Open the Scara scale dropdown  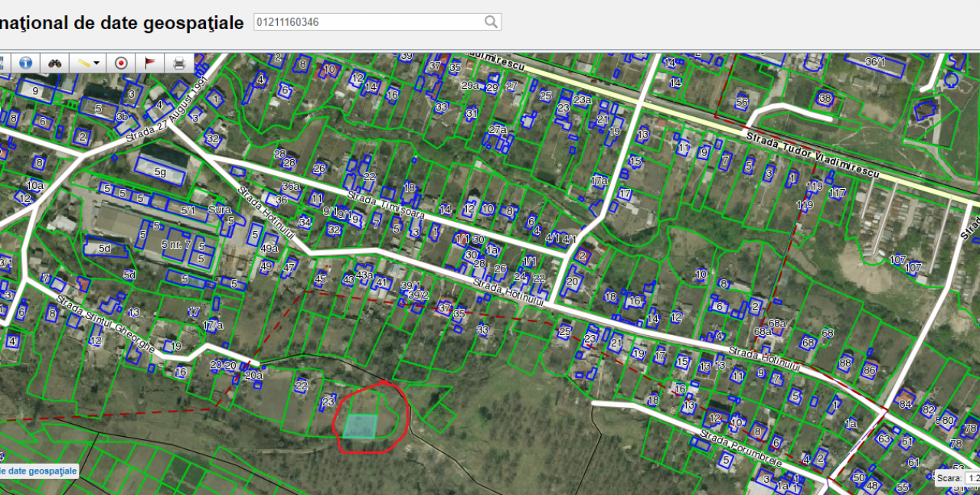click(971, 478)
